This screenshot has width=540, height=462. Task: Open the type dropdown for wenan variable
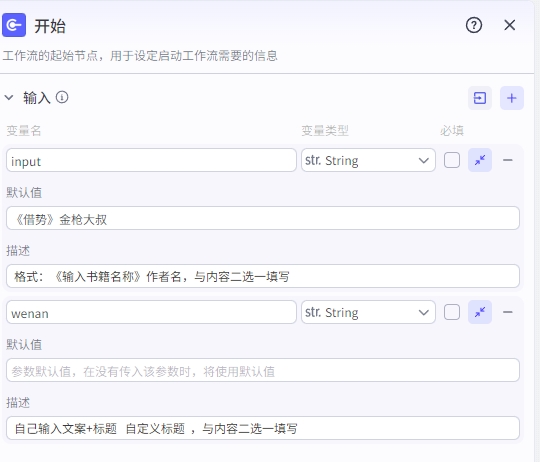[x=368, y=312]
